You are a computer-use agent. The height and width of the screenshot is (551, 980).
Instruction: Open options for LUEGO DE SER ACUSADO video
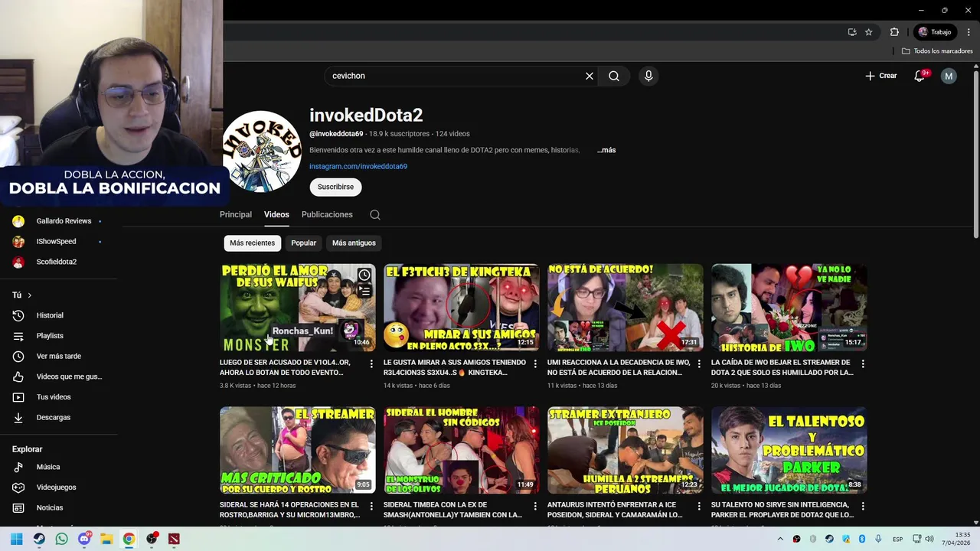coord(371,364)
